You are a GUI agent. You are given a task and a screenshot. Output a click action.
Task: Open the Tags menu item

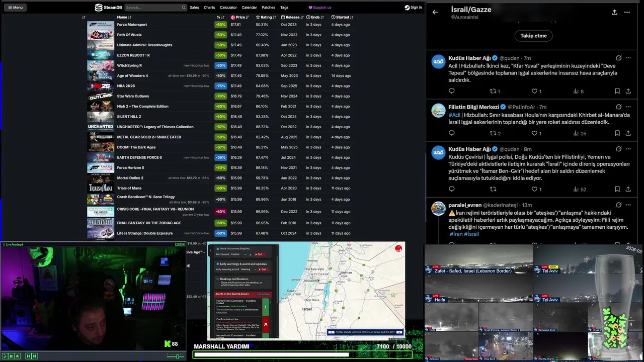[284, 8]
